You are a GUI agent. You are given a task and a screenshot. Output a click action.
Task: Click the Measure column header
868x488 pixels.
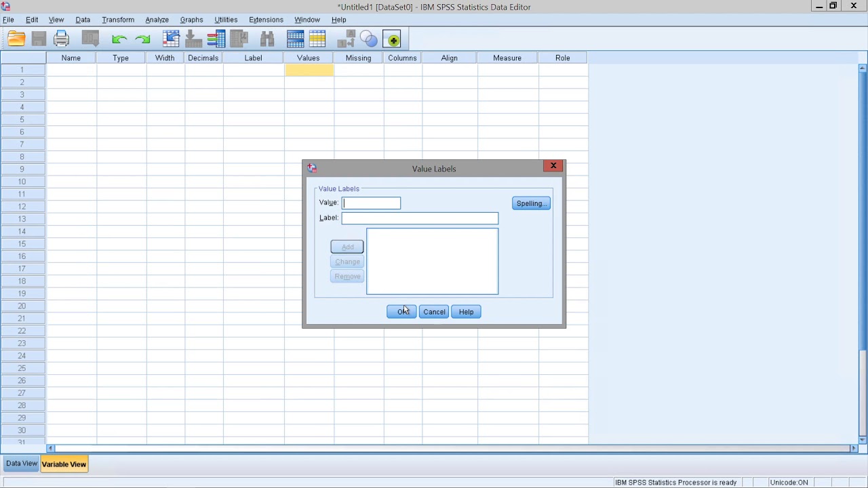(x=507, y=58)
